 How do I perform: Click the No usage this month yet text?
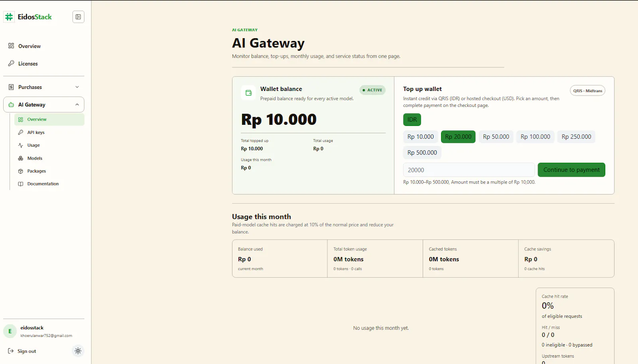(381, 328)
